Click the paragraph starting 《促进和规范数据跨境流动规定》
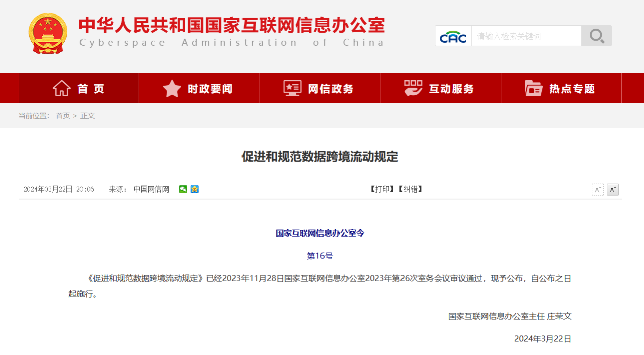 click(x=320, y=286)
